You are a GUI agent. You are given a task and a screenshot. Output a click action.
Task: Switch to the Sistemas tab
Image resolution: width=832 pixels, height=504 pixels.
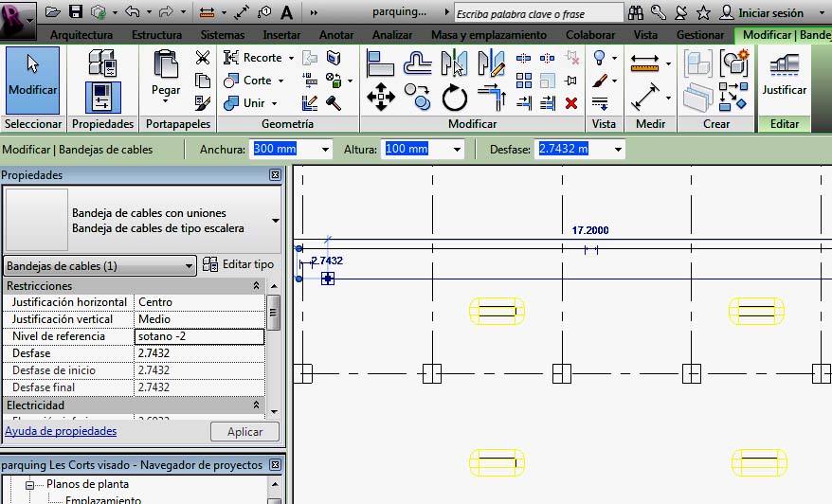(x=223, y=35)
